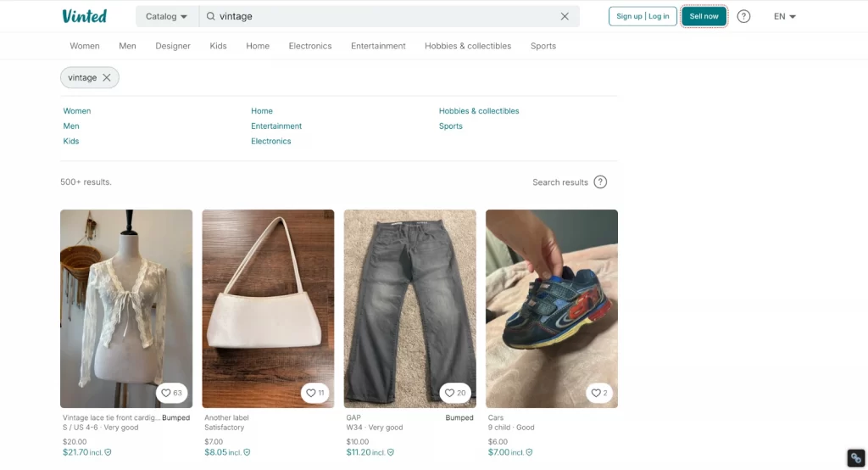Click the Vinted logo

click(84, 16)
